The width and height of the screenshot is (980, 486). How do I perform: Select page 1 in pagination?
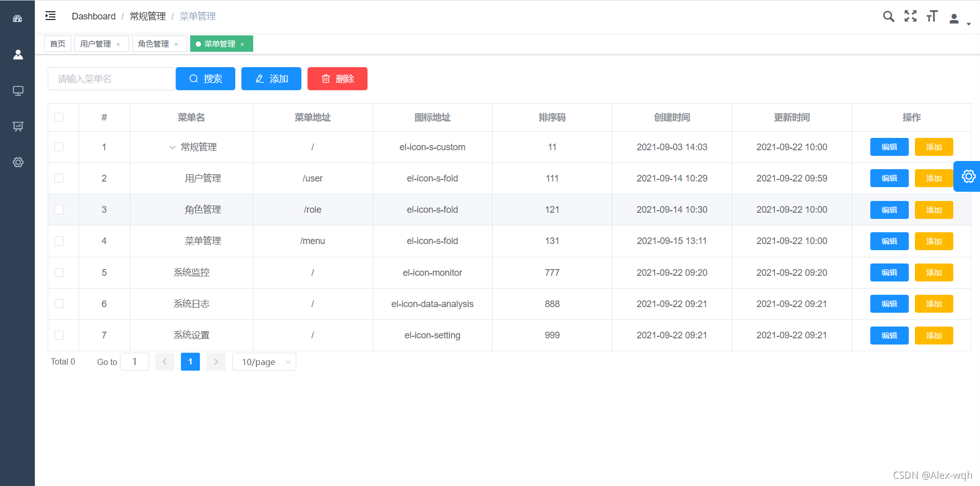click(190, 361)
